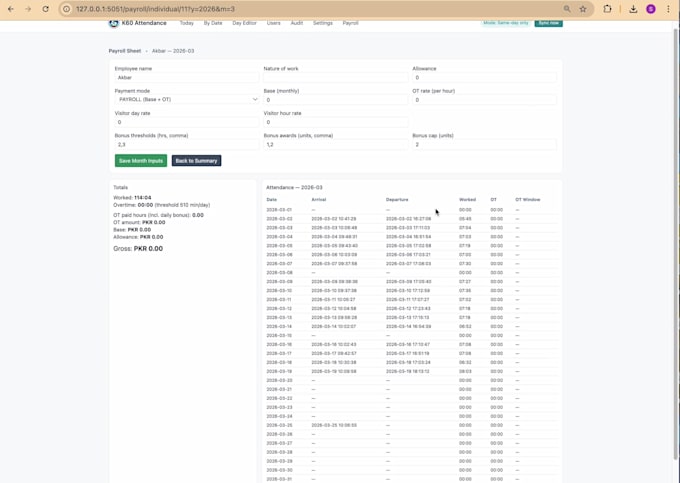Click the 2026-03-19 departure time cell
Viewport: 680px width, 483px height.
point(408,372)
